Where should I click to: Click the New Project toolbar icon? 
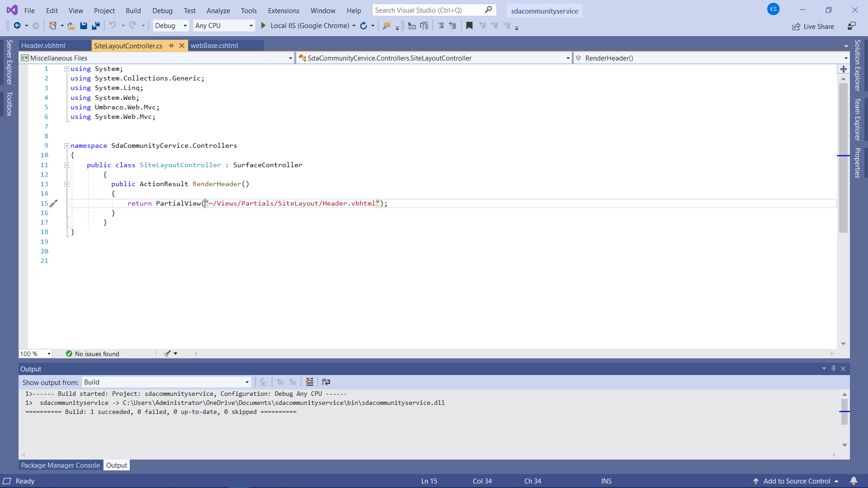coord(53,26)
